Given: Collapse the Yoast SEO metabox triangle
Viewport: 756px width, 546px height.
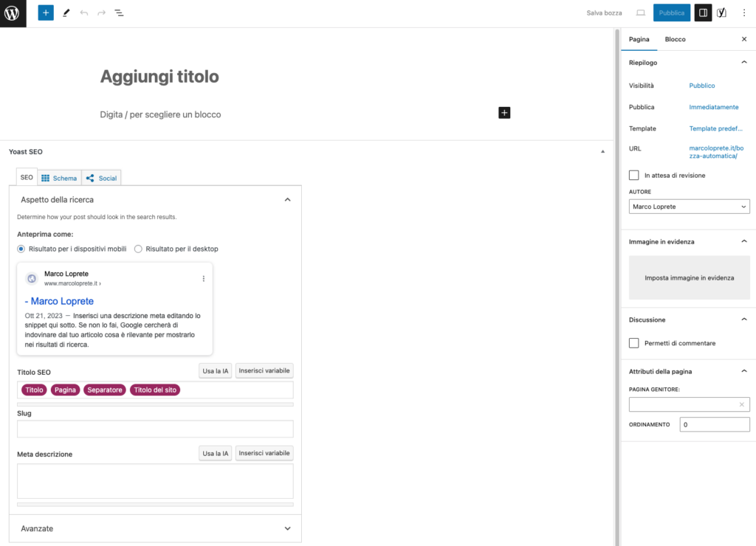Looking at the screenshot, I should [x=602, y=152].
